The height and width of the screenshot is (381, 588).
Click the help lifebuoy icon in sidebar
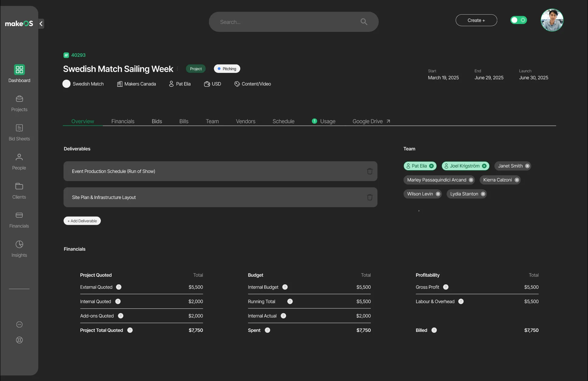19,340
